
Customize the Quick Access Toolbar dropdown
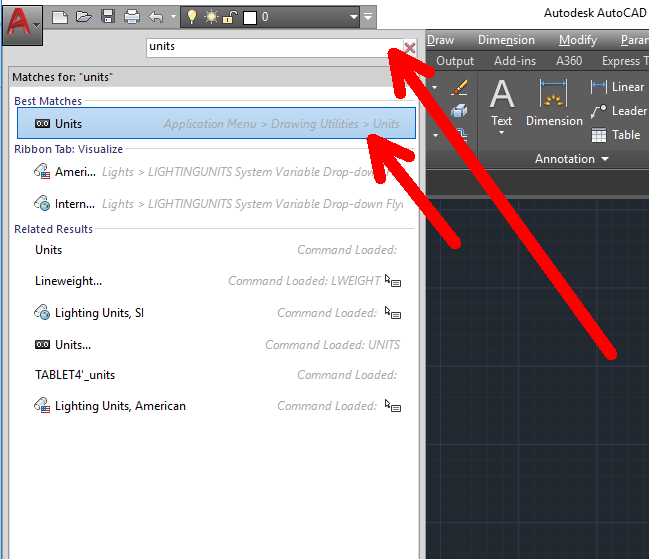[368, 17]
